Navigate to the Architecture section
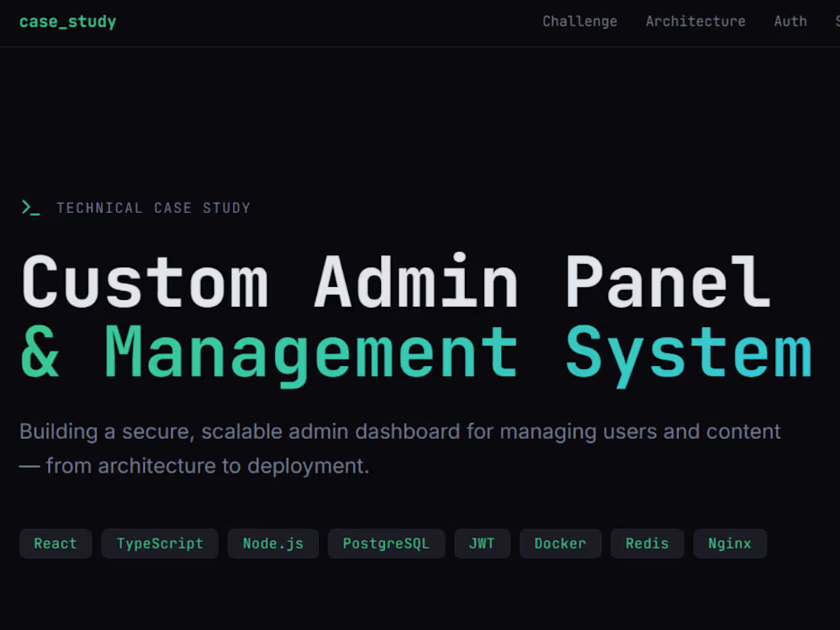840x630 pixels. point(695,21)
